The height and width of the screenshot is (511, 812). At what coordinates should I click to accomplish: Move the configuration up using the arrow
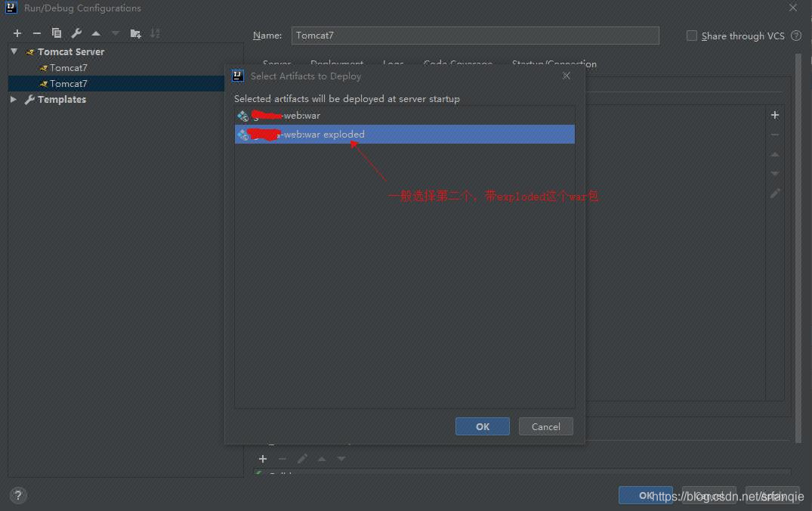pos(96,33)
